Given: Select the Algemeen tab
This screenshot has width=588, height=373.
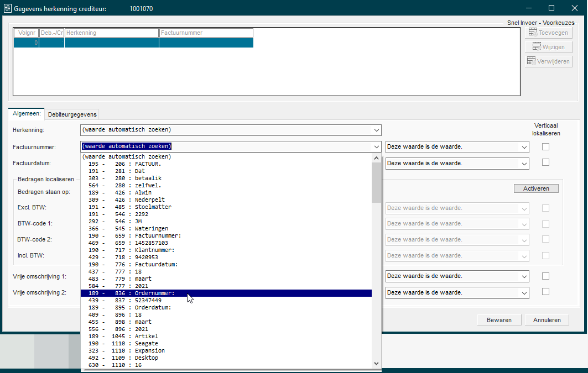Looking at the screenshot, I should pyautogui.click(x=26, y=113).
